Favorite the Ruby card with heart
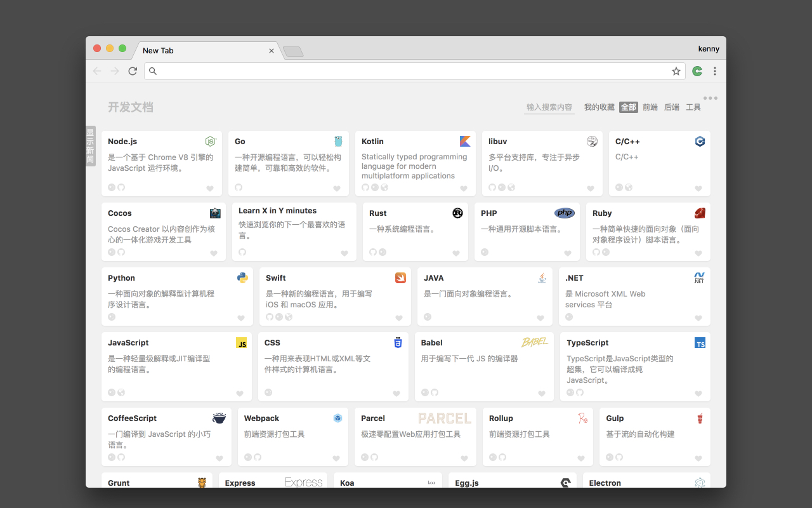This screenshot has height=508, width=812. (698, 253)
